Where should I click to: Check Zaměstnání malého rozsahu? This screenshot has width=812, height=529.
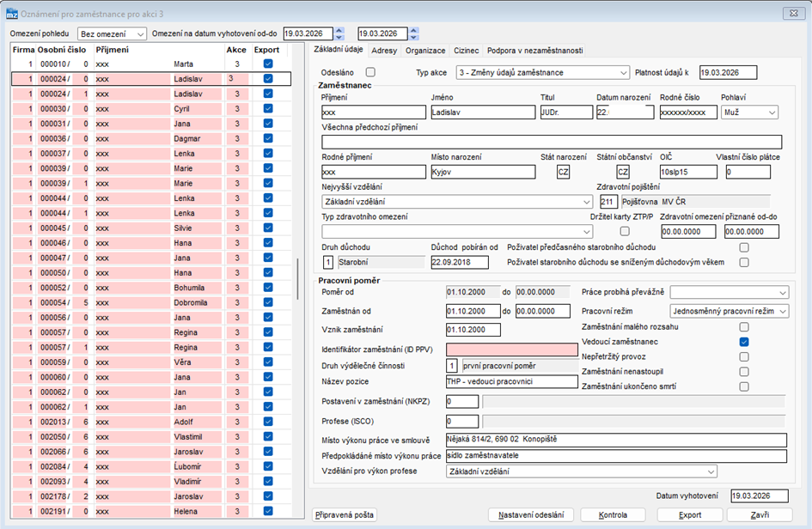(744, 326)
